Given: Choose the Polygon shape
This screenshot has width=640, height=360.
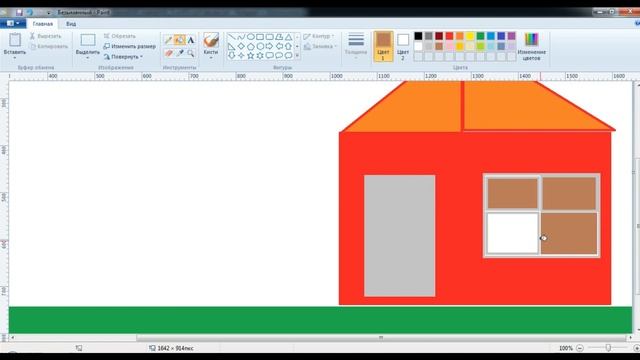Looking at the screenshot, I should tap(279, 37).
